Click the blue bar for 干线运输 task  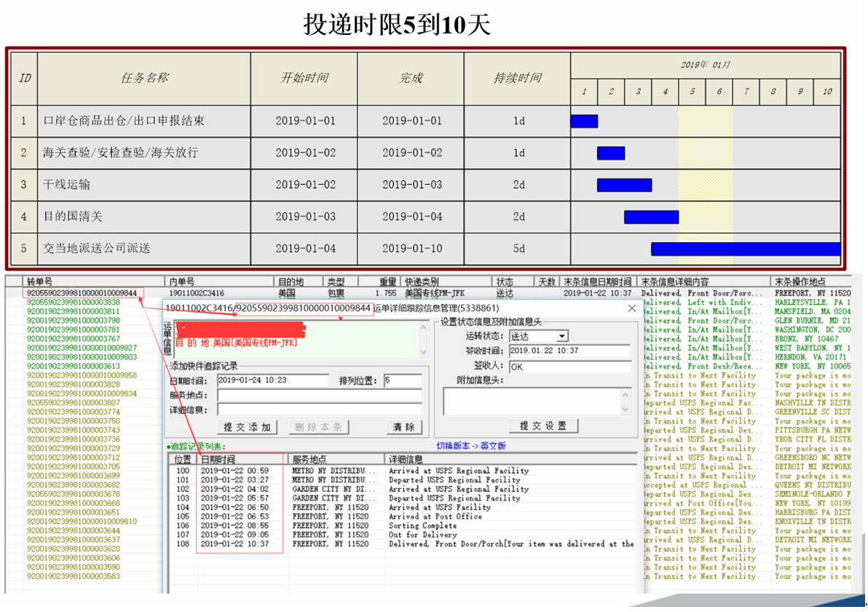click(x=624, y=185)
